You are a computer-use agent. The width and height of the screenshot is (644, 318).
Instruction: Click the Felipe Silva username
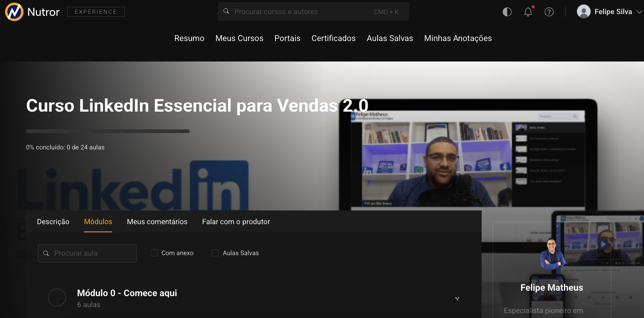click(613, 12)
